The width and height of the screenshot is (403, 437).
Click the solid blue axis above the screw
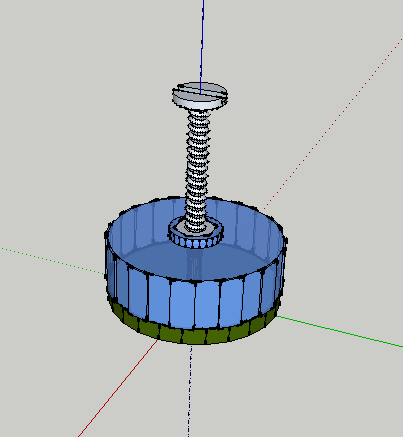[202, 43]
